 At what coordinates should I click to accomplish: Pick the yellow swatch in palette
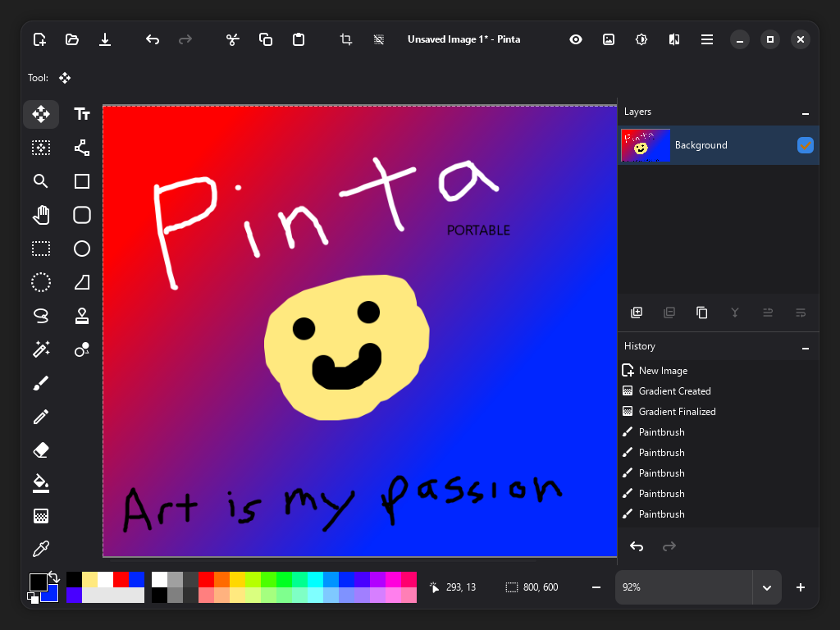pyautogui.click(x=238, y=580)
